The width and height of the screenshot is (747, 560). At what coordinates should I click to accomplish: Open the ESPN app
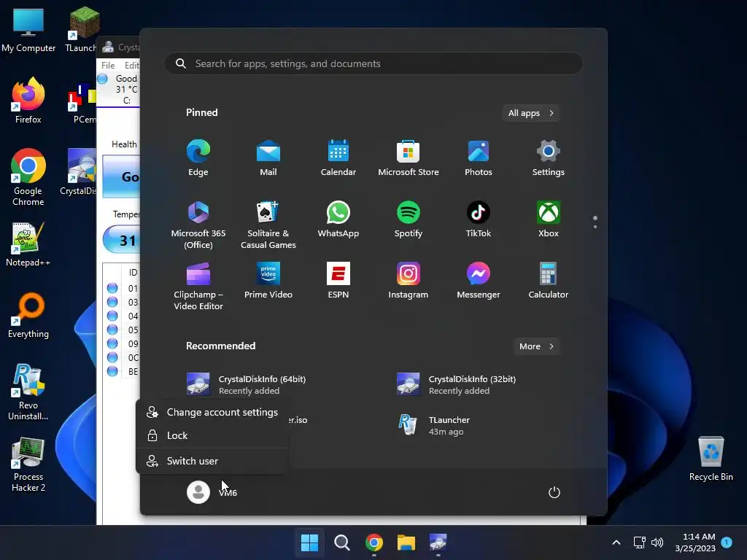pos(338,281)
